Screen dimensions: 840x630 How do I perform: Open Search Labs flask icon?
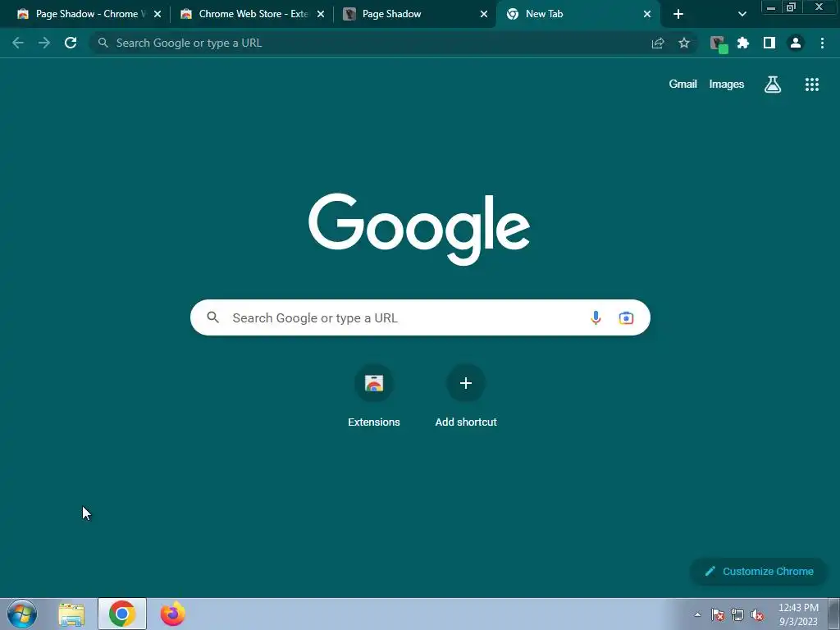coord(773,84)
